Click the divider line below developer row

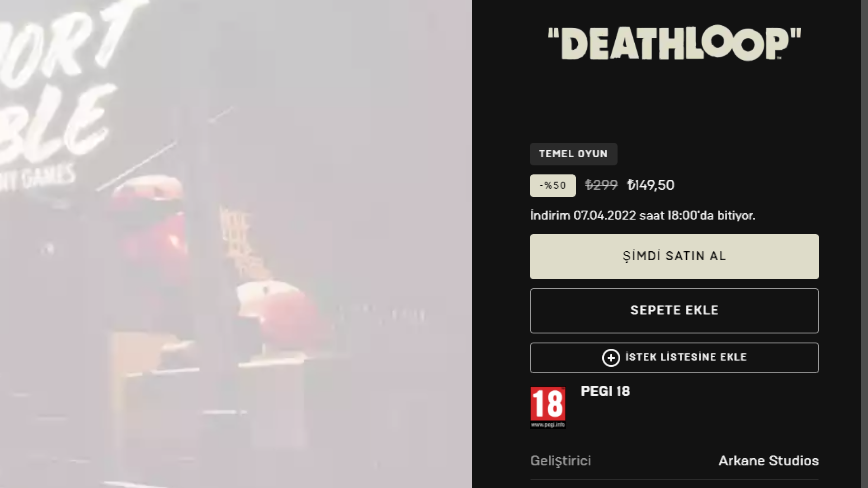[674, 479]
